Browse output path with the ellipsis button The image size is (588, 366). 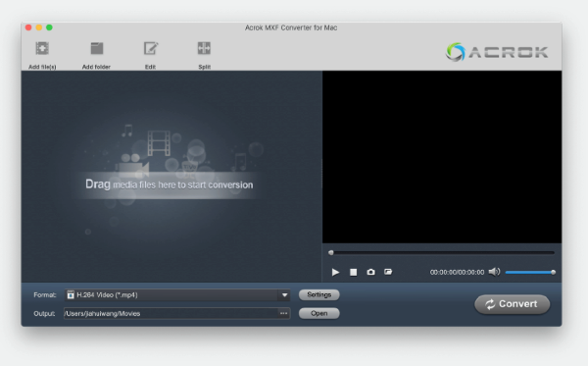coord(284,313)
